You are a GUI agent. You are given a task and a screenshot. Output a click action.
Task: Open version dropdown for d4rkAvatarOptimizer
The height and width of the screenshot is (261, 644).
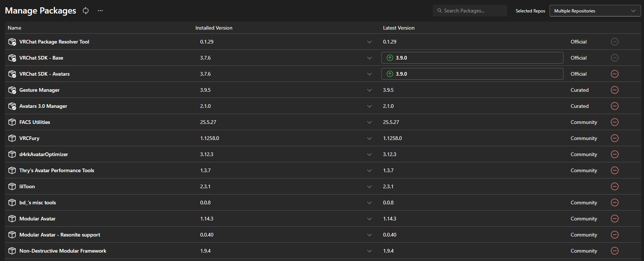[369, 155]
